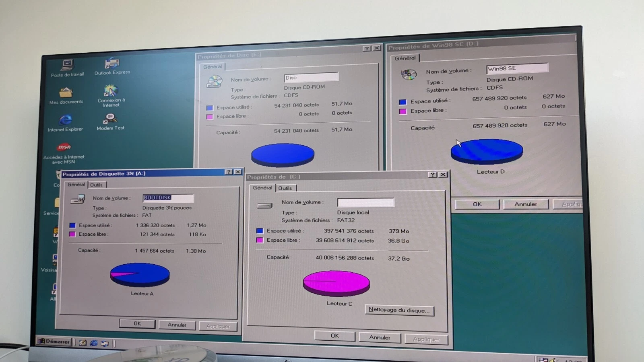Select Général tab in Win98 SE window
Viewport: 644px width, 362px height.
coord(405,58)
